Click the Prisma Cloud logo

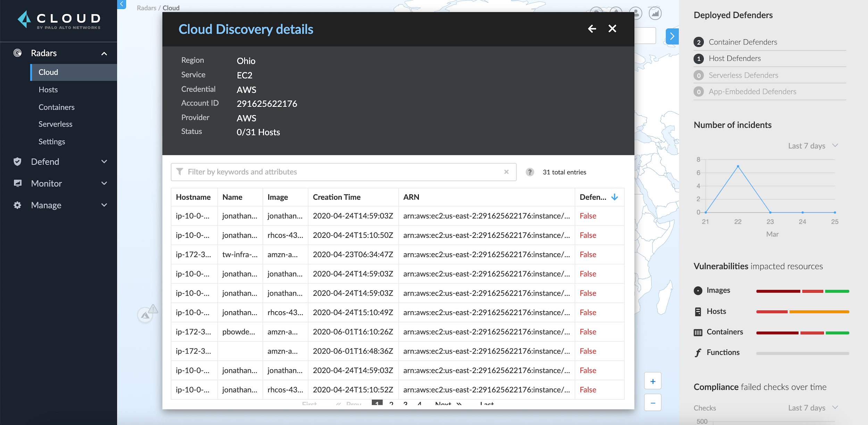pyautogui.click(x=59, y=20)
